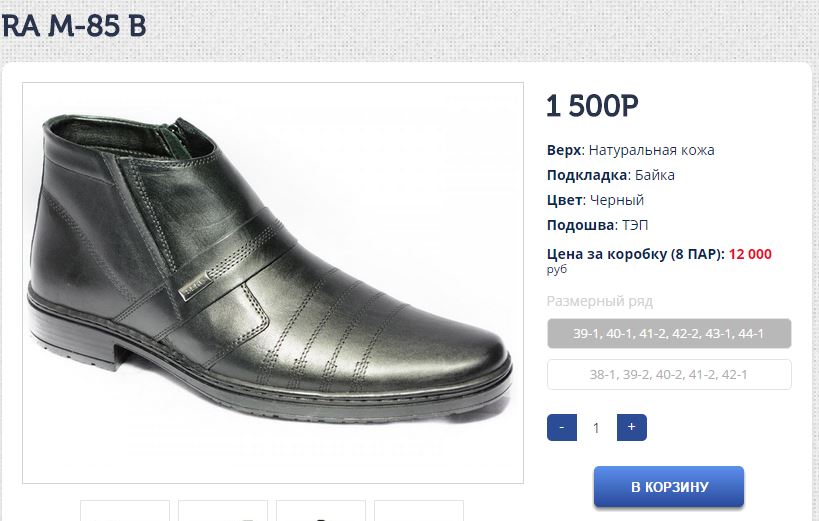Click the Цена за коробку (8 ПАР) label
This screenshot has height=521, width=819.
click(634, 254)
